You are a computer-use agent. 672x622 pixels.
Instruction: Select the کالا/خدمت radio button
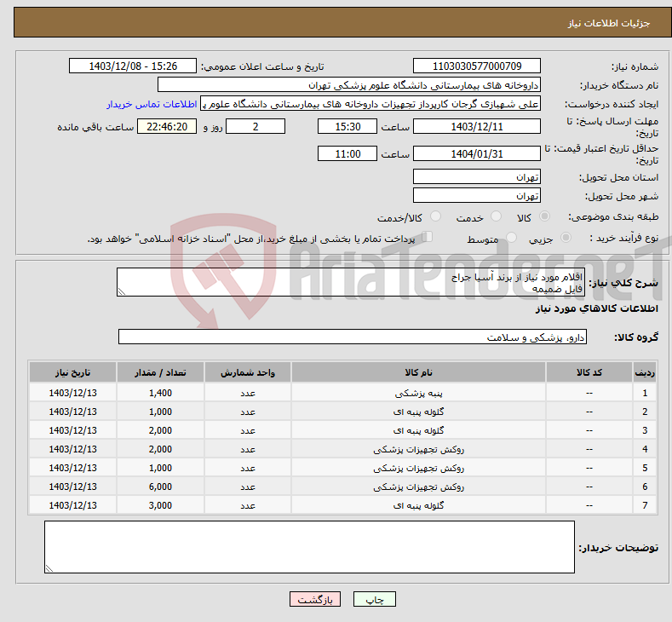(x=435, y=216)
